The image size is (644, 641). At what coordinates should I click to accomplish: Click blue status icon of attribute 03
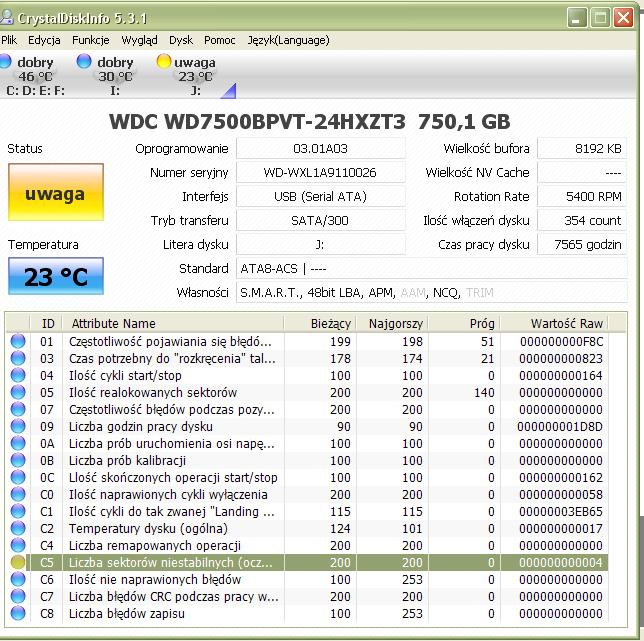pyautogui.click(x=18, y=358)
